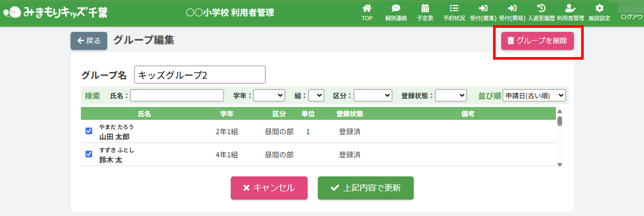This screenshot has width=644, height=216.
Task: Open the TOP home icon
Action: 367,9
